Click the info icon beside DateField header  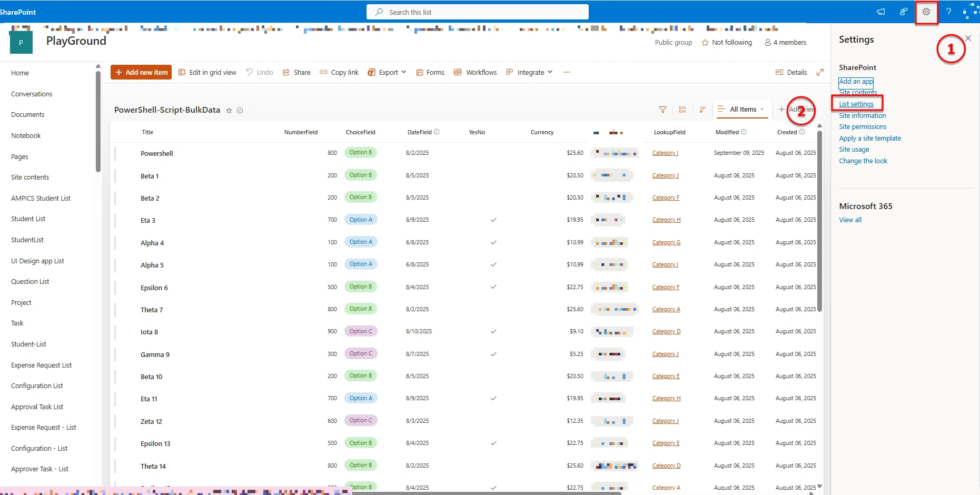pos(437,132)
